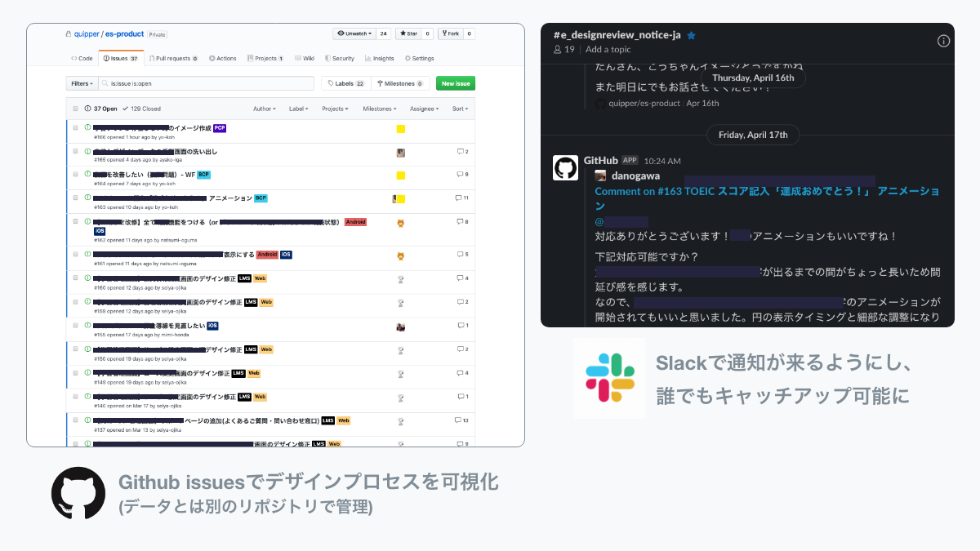Open comments bubble on issue #165
The width and height of the screenshot is (980, 551).
(x=462, y=152)
